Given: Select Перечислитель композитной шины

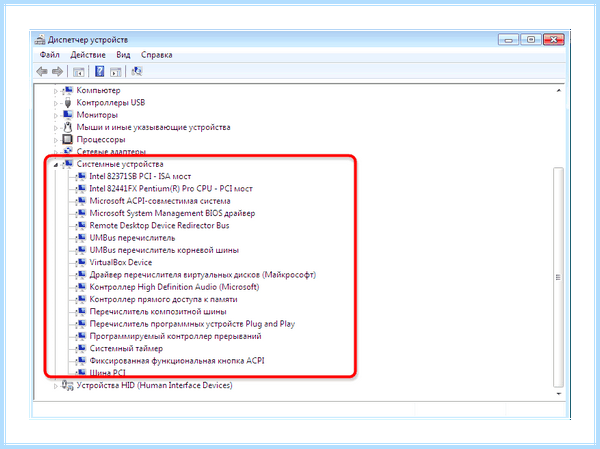Looking at the screenshot, I should click(158, 311).
